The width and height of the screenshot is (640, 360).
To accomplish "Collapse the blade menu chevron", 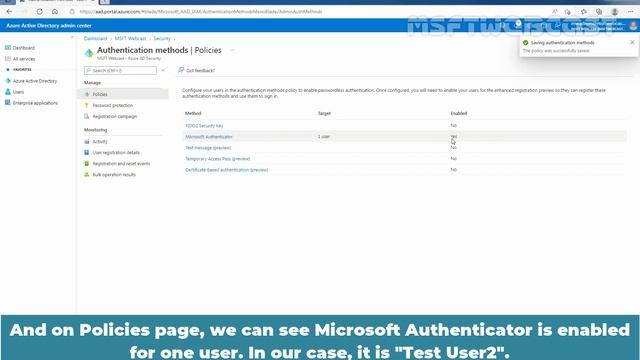I will tap(163, 71).
